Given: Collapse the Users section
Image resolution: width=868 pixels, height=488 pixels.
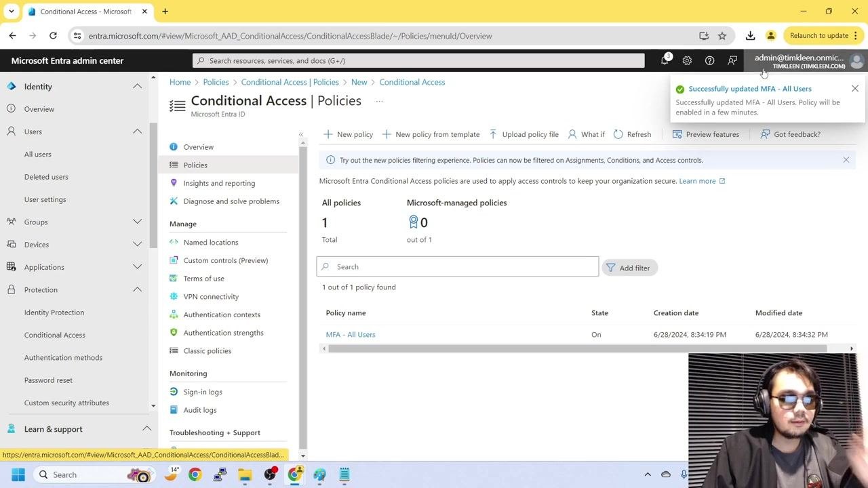Looking at the screenshot, I should pyautogui.click(x=137, y=131).
